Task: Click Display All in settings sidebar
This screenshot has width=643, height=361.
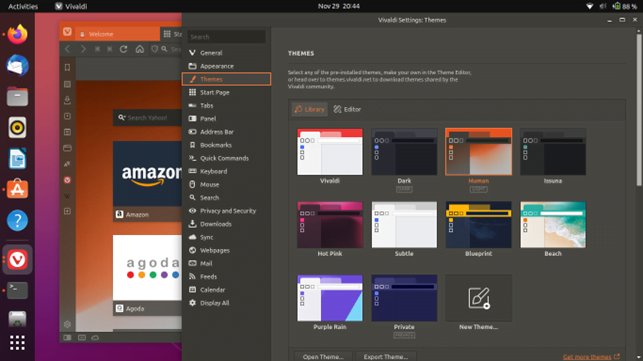Action: [226, 303]
